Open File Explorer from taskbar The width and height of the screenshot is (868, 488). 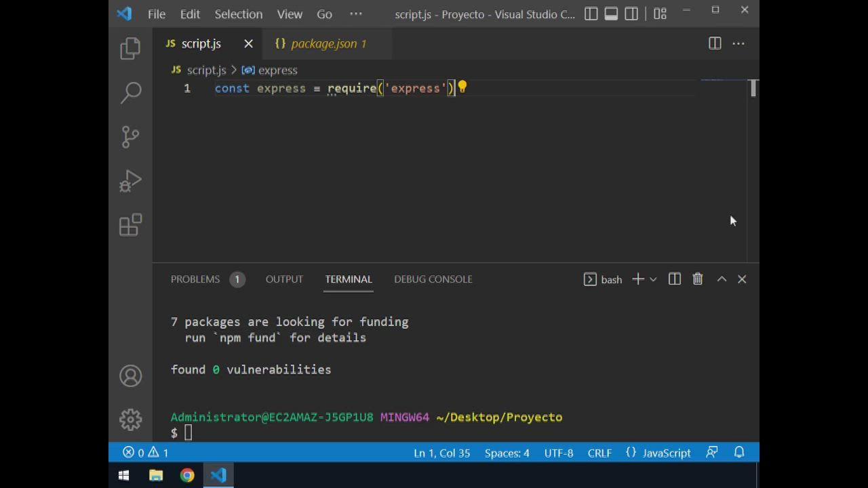[156, 476]
